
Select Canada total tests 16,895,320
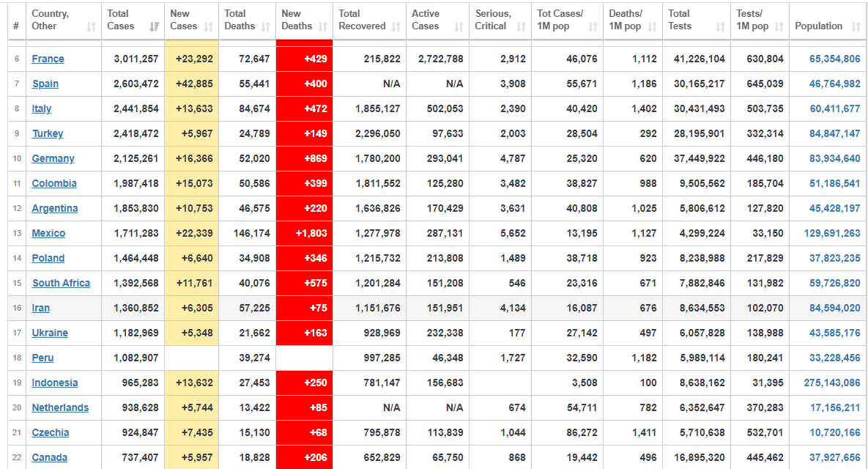[x=699, y=457]
